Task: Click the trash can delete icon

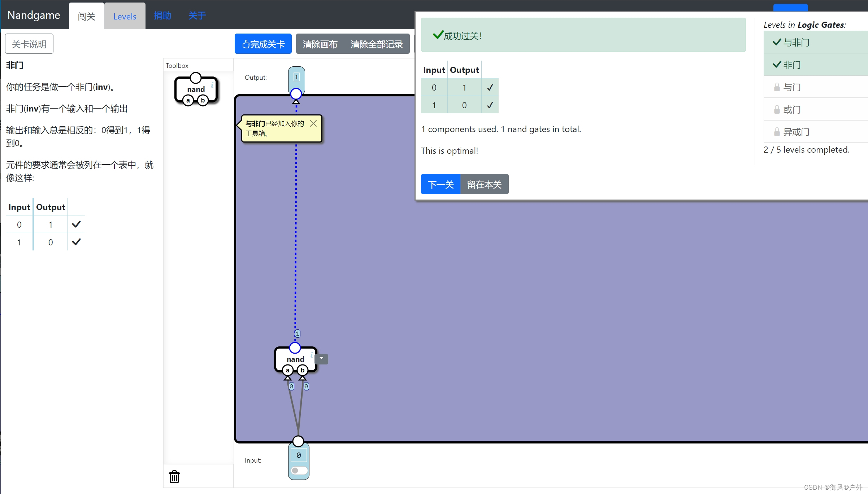Action: tap(174, 477)
